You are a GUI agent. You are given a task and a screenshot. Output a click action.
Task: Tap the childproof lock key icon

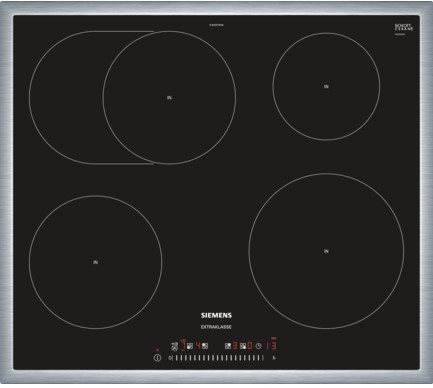click(174, 347)
